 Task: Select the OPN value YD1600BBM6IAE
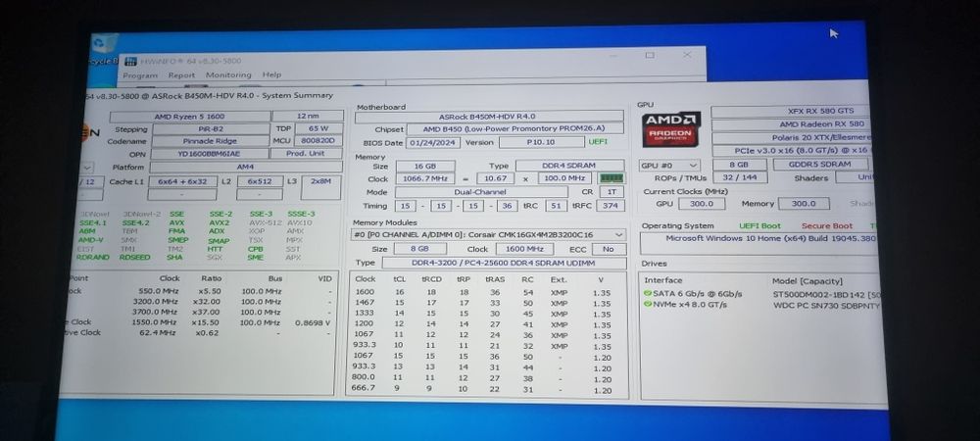tap(210, 154)
